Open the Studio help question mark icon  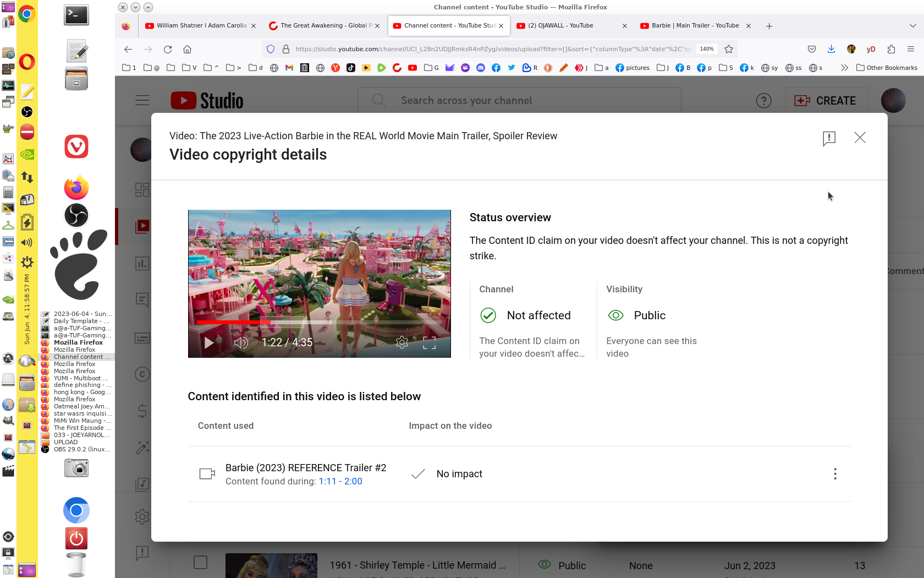pos(763,101)
